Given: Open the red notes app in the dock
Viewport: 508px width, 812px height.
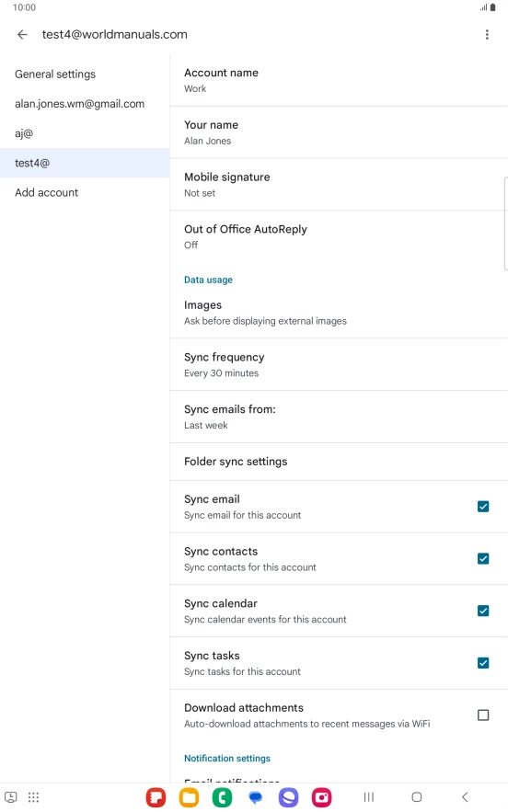Looking at the screenshot, I should (x=156, y=797).
